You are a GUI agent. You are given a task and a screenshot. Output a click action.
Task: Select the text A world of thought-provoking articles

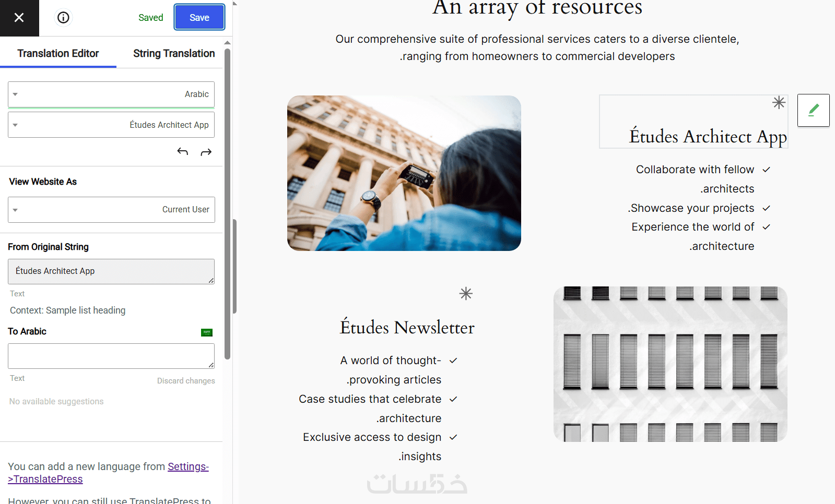pyautogui.click(x=391, y=370)
